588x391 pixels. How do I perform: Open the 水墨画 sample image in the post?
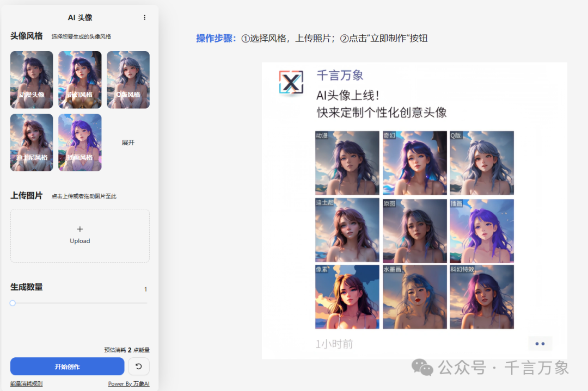414,297
